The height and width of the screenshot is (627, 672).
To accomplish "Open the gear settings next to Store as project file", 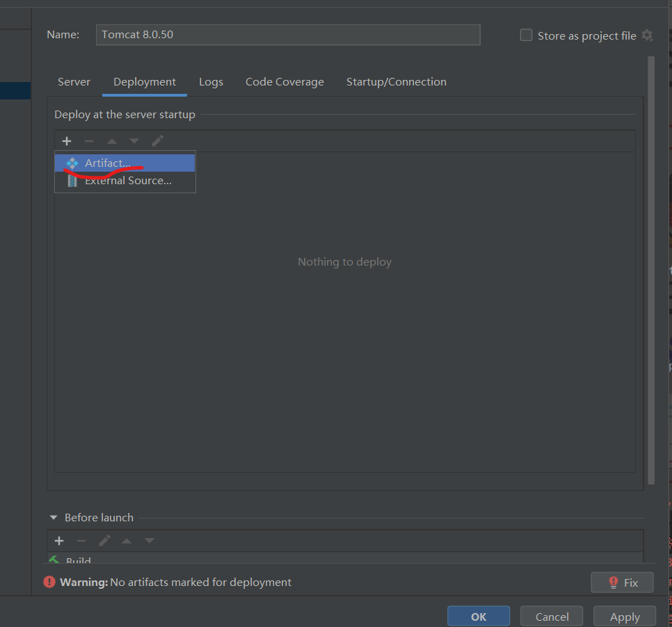I will pyautogui.click(x=647, y=35).
